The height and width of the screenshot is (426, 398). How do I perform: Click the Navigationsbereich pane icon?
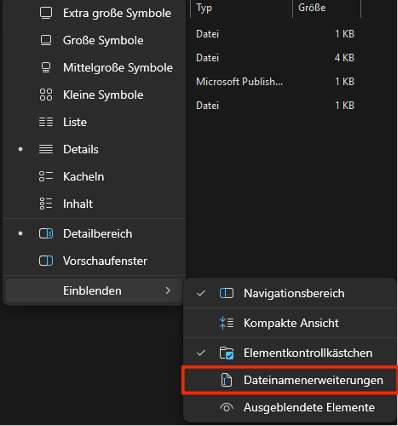227,293
